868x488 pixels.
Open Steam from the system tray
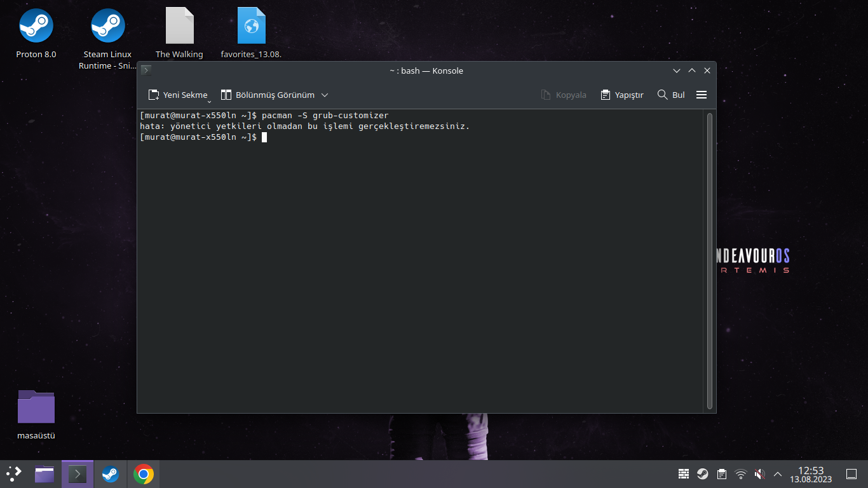point(702,473)
